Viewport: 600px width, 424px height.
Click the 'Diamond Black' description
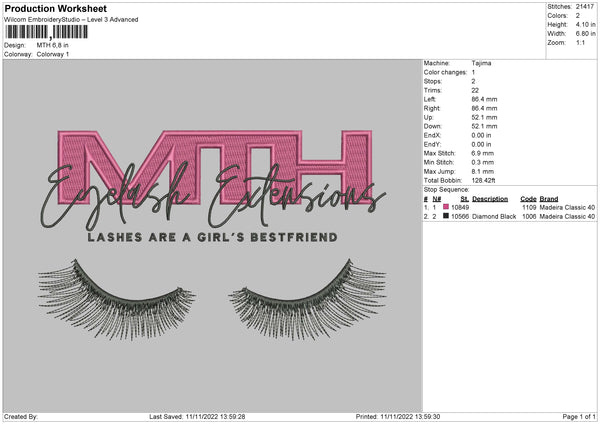click(494, 217)
